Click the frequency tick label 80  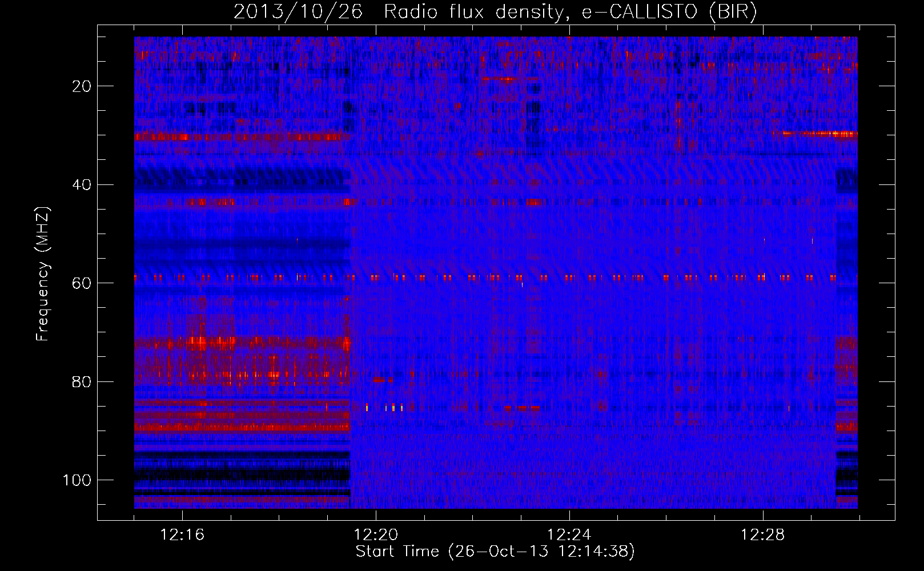[x=82, y=382]
